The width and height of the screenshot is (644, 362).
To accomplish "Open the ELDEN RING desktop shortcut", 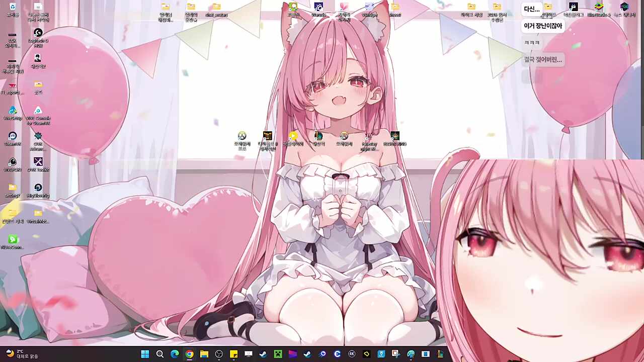I will point(395,136).
